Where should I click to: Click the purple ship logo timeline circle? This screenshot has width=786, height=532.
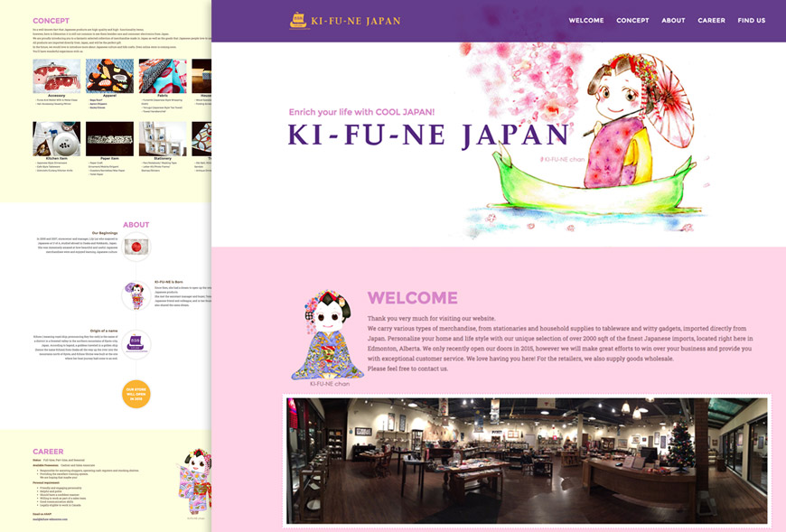coord(136,343)
